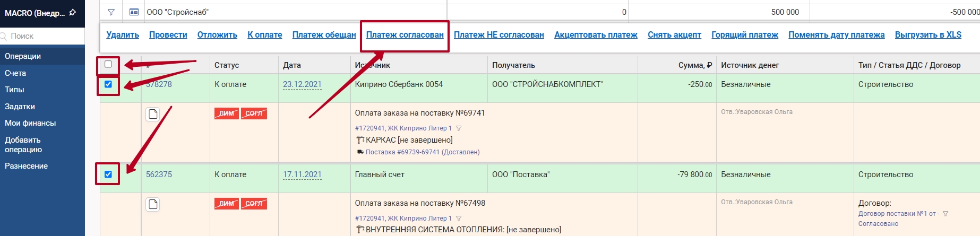Click the red СОГЛ badge for order №67498
The height and width of the screenshot is (236, 980).
pos(254,204)
